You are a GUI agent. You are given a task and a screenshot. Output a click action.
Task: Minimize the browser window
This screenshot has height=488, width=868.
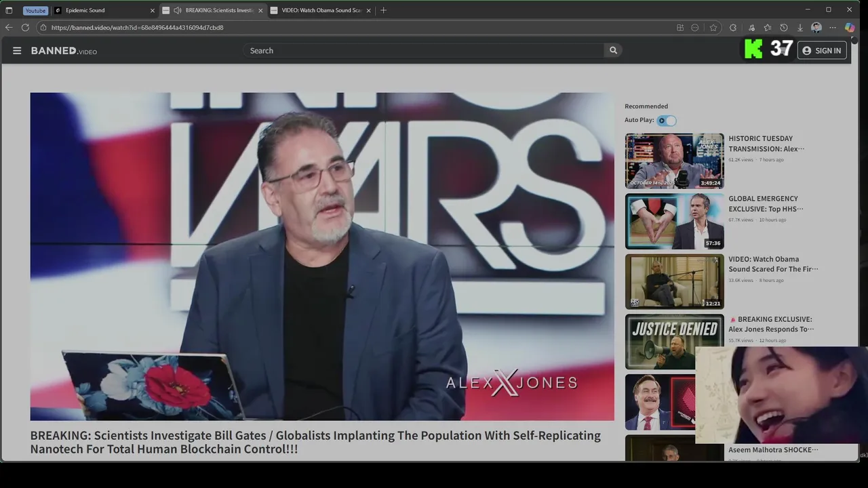click(809, 9)
